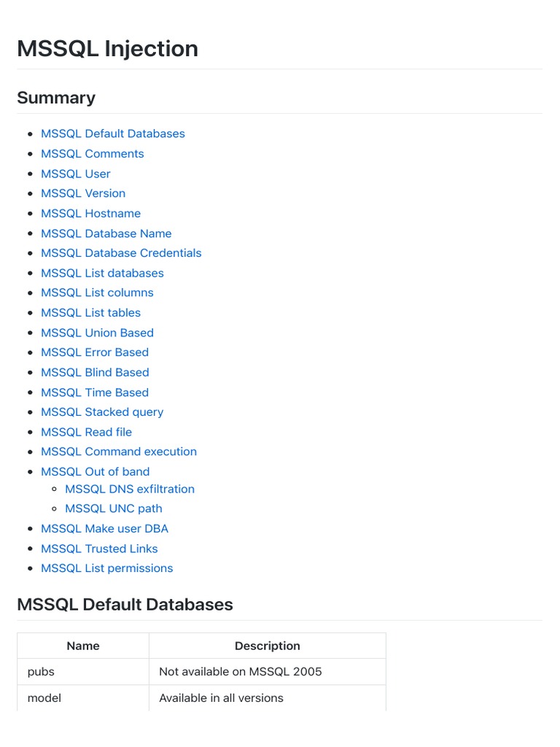Navigate to MSSQL Time Based

click(95, 392)
